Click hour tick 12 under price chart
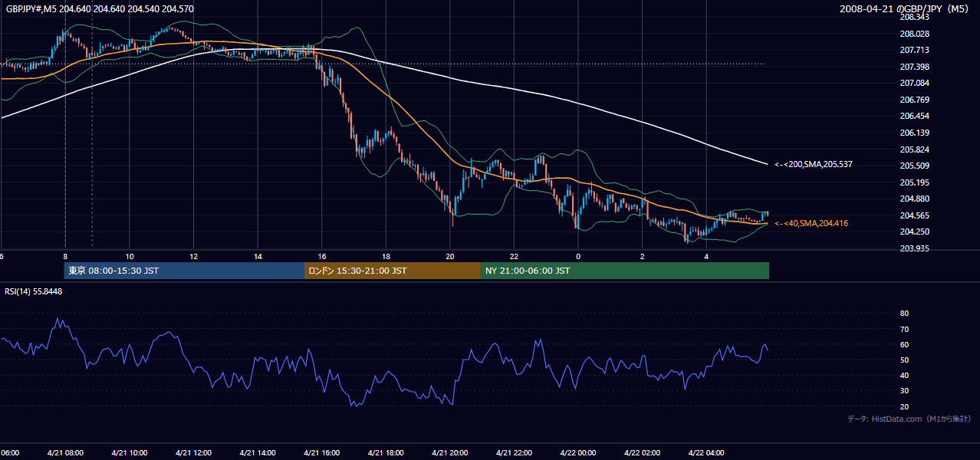The height and width of the screenshot is (460, 980). (x=193, y=256)
